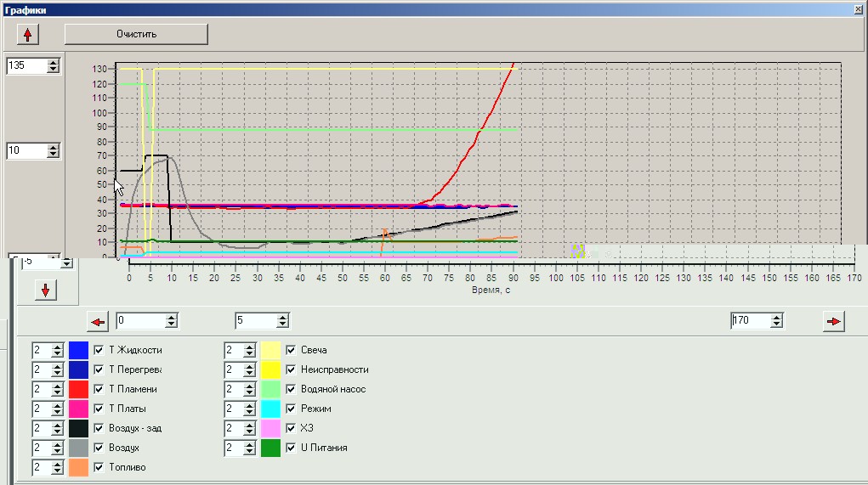Open the cyan Режим color swatch
Screen dimensions: 868x485
tap(270, 409)
